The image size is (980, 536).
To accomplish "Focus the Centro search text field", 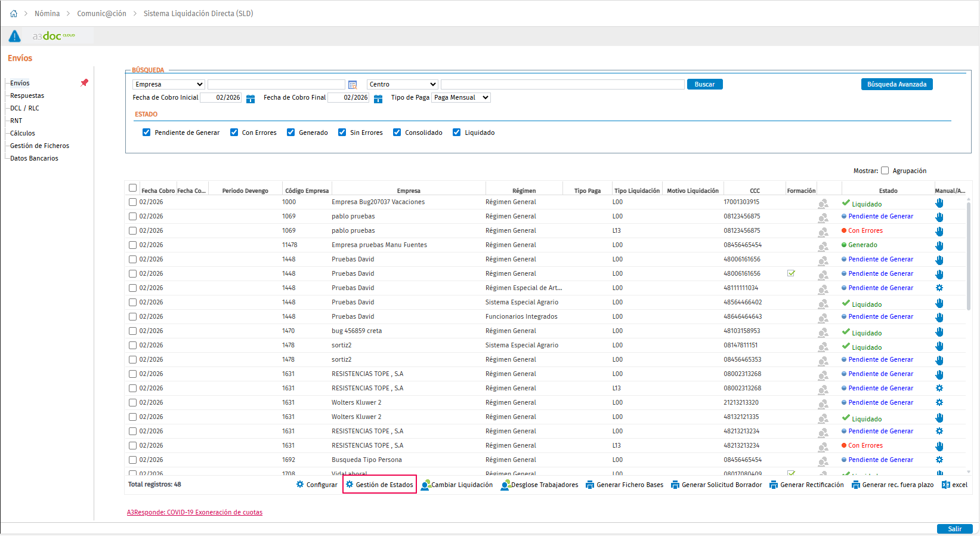I will click(x=562, y=85).
